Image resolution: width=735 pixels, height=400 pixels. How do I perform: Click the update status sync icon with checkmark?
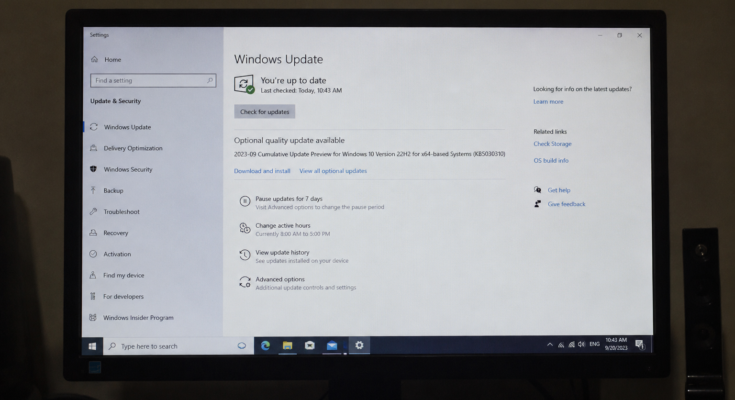point(244,84)
